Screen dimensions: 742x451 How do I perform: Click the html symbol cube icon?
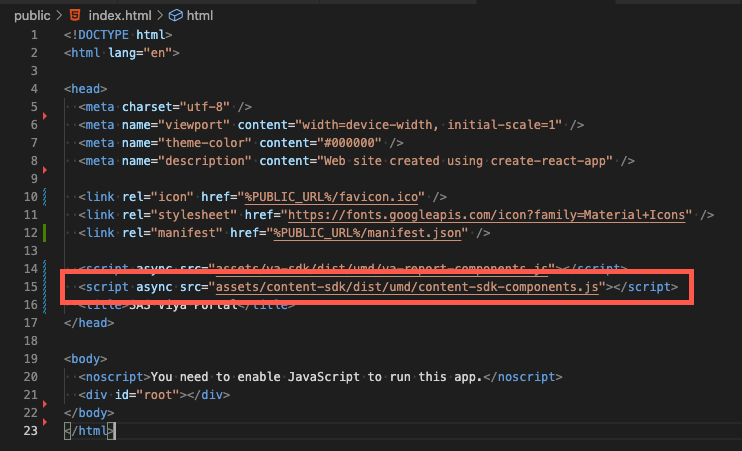[x=176, y=16]
